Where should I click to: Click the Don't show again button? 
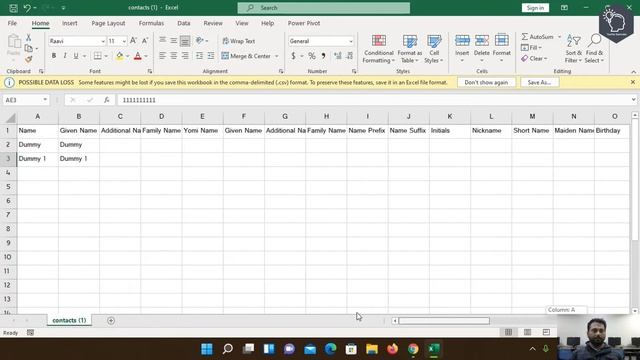point(486,82)
